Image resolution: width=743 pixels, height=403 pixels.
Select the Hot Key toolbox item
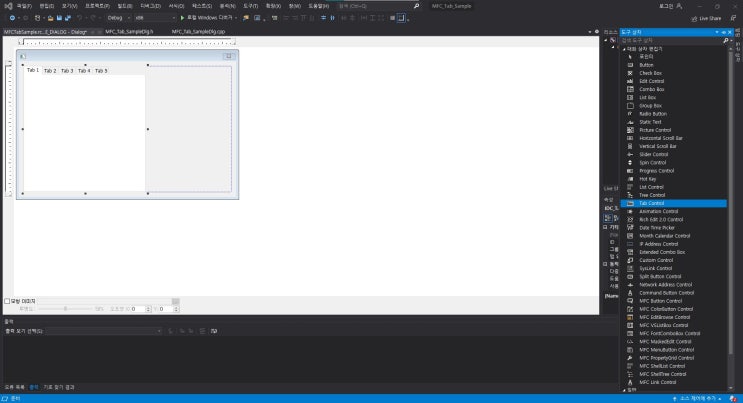(674, 179)
